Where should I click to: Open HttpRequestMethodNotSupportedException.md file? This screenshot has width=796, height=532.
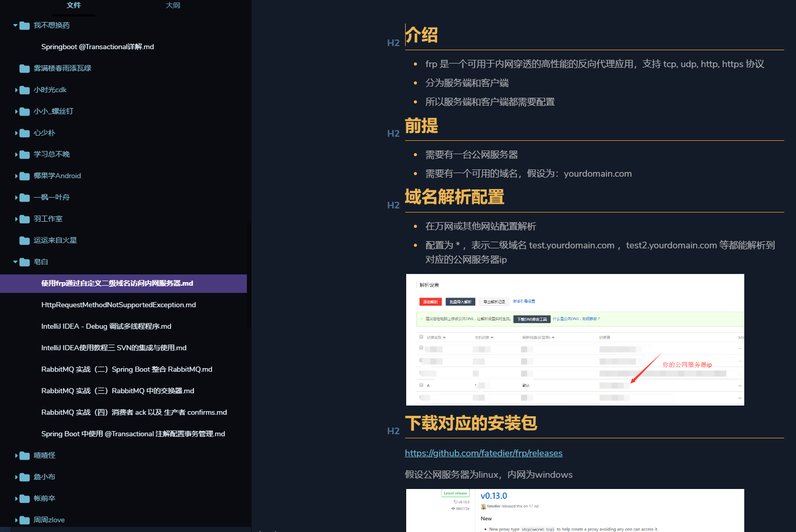[118, 305]
